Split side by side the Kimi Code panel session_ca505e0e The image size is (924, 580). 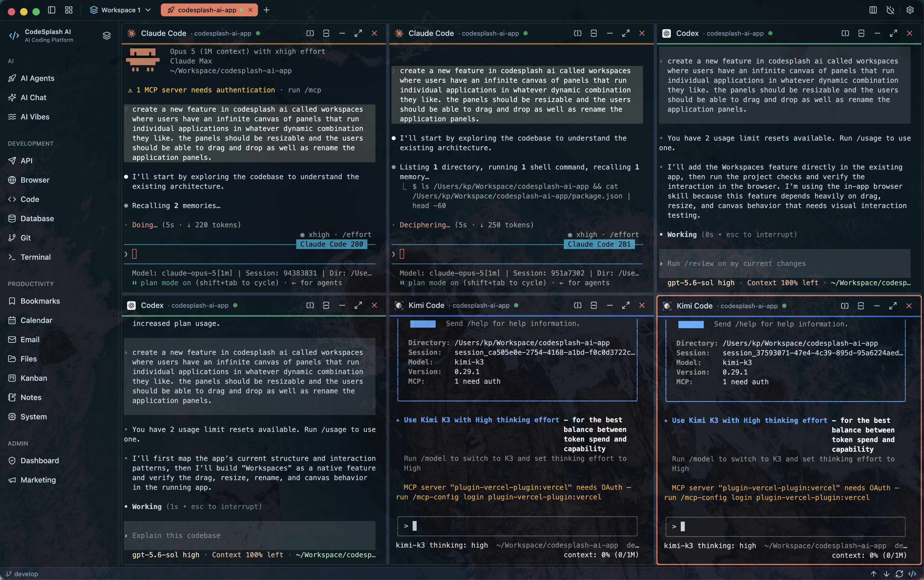[577, 305]
